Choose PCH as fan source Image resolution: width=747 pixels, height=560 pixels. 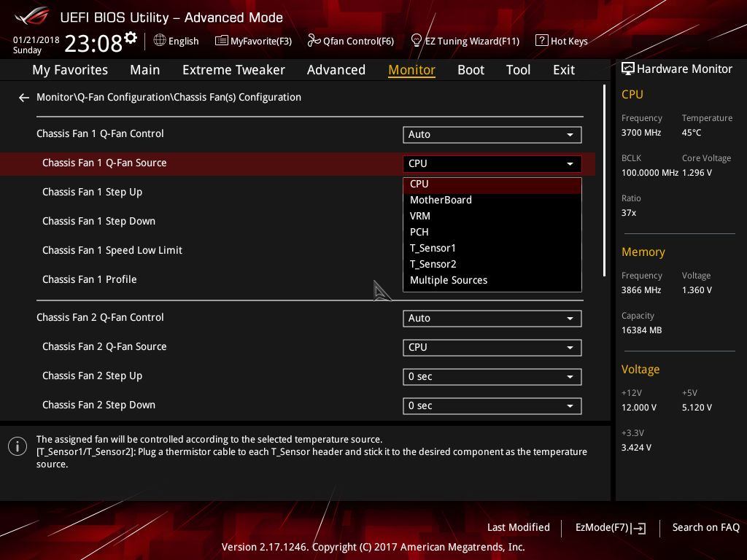point(492,233)
